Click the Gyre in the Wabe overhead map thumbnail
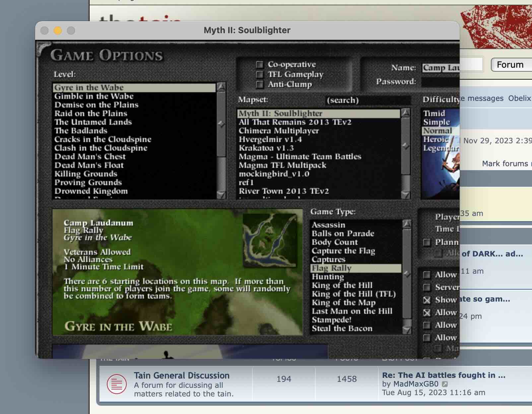 point(270,240)
